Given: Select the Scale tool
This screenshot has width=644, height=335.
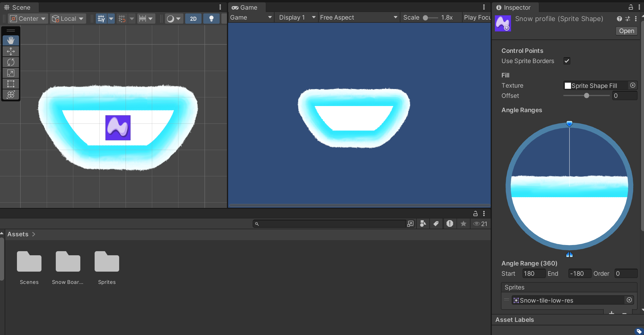Looking at the screenshot, I should [11, 73].
